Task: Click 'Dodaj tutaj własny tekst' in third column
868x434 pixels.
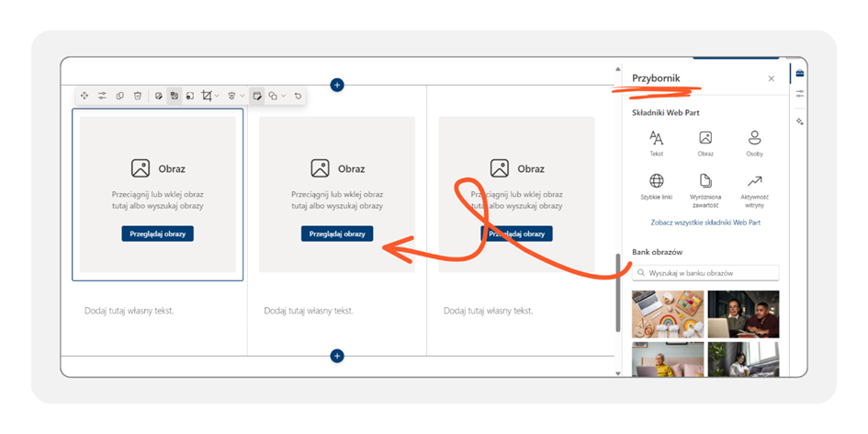Action: [x=489, y=311]
